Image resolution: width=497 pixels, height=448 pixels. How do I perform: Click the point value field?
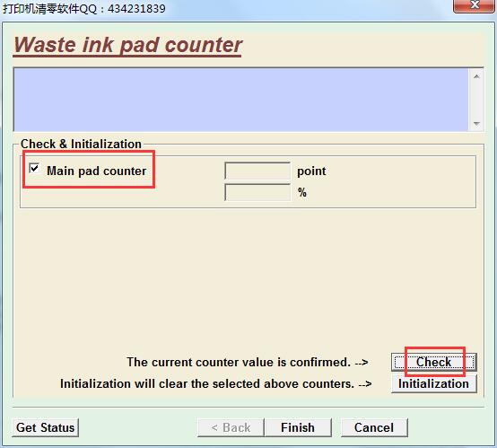[x=257, y=171]
